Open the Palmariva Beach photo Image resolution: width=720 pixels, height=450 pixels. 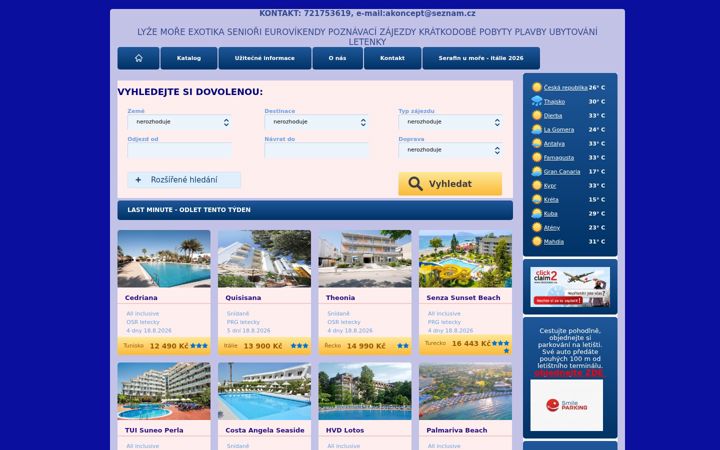pos(465,391)
